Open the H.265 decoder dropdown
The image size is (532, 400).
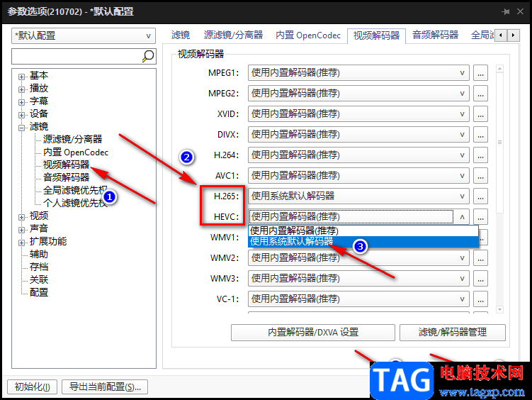coord(358,196)
